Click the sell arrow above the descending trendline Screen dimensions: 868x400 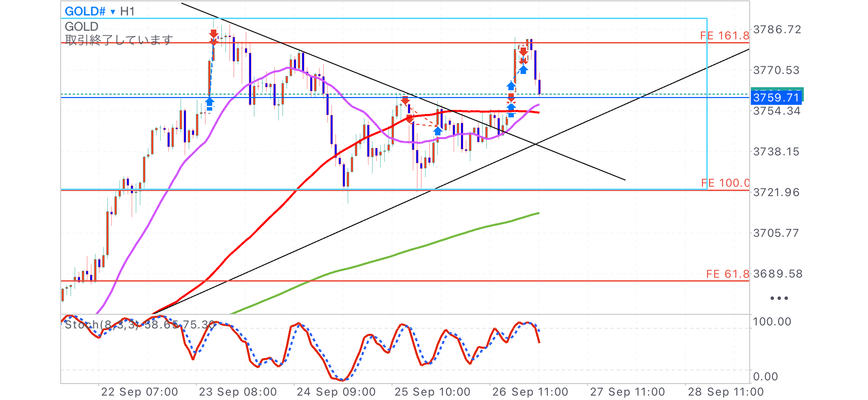click(405, 100)
